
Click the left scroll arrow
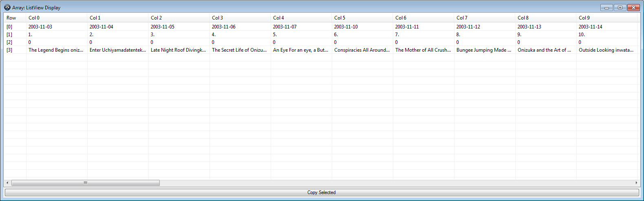[x=7, y=183]
